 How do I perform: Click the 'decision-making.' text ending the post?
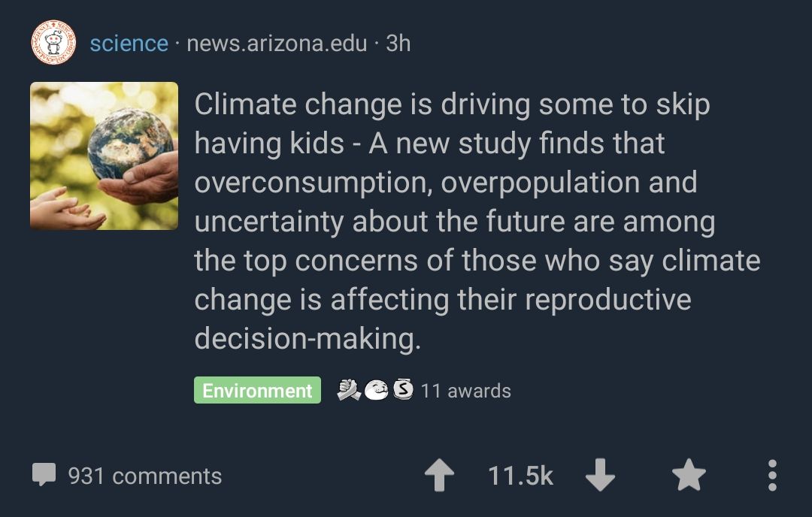[308, 339]
